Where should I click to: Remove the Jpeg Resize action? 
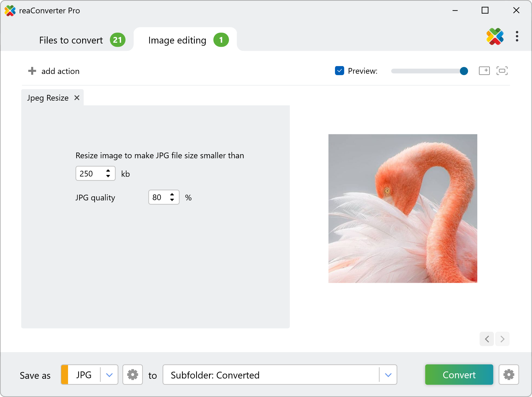click(77, 98)
